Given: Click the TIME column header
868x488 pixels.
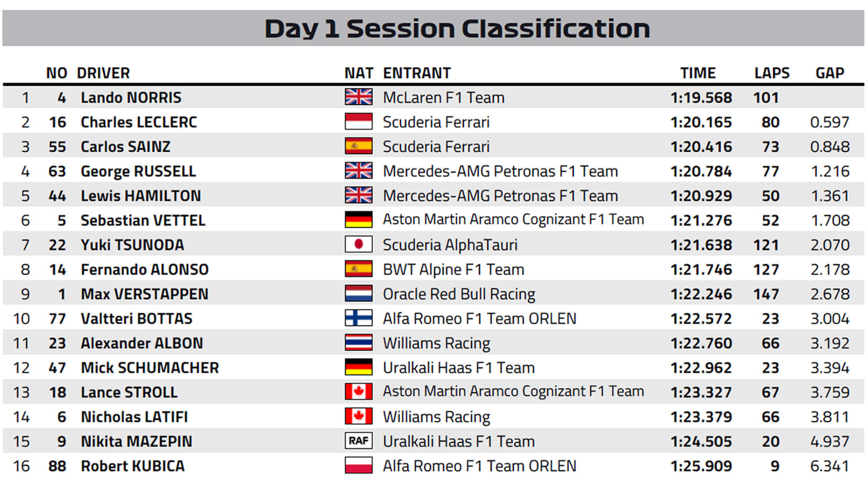Looking at the screenshot, I should click(698, 73).
